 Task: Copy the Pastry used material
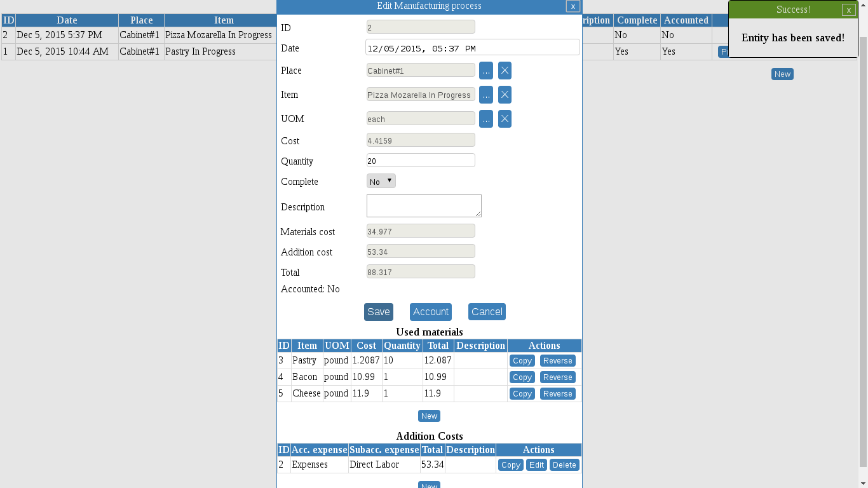[x=522, y=360]
